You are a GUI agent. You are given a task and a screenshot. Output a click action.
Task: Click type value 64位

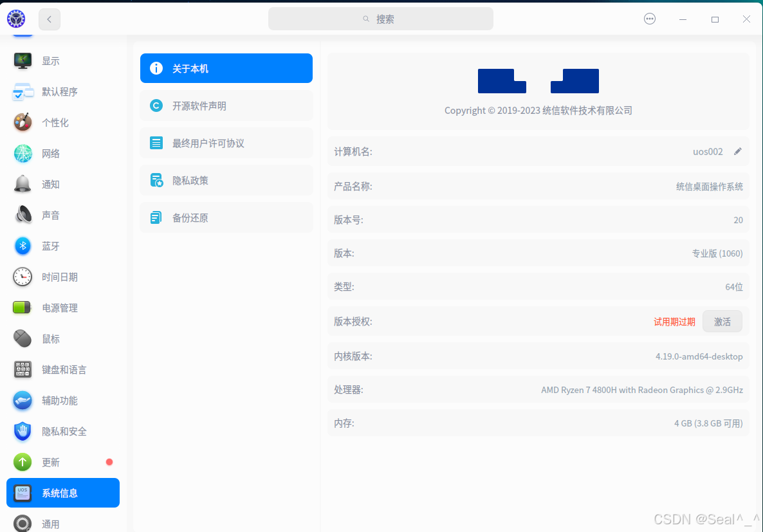[x=734, y=287]
